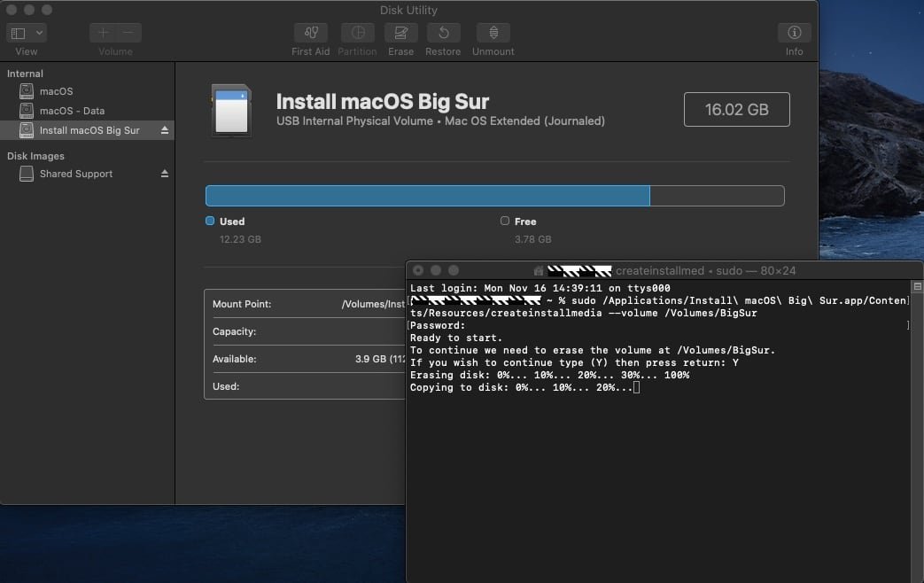Click the Restore toolbar icon

443,33
